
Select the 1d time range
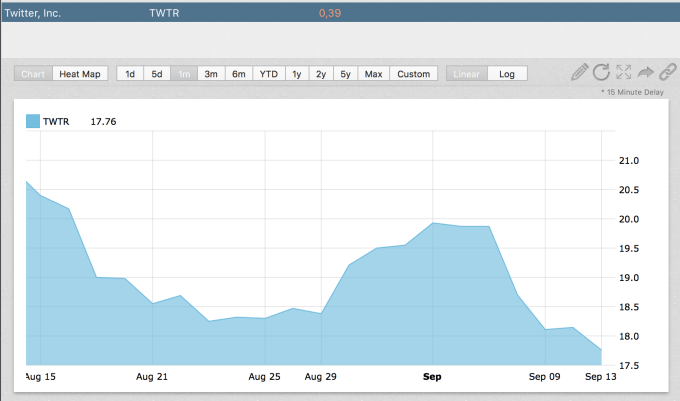pos(130,74)
